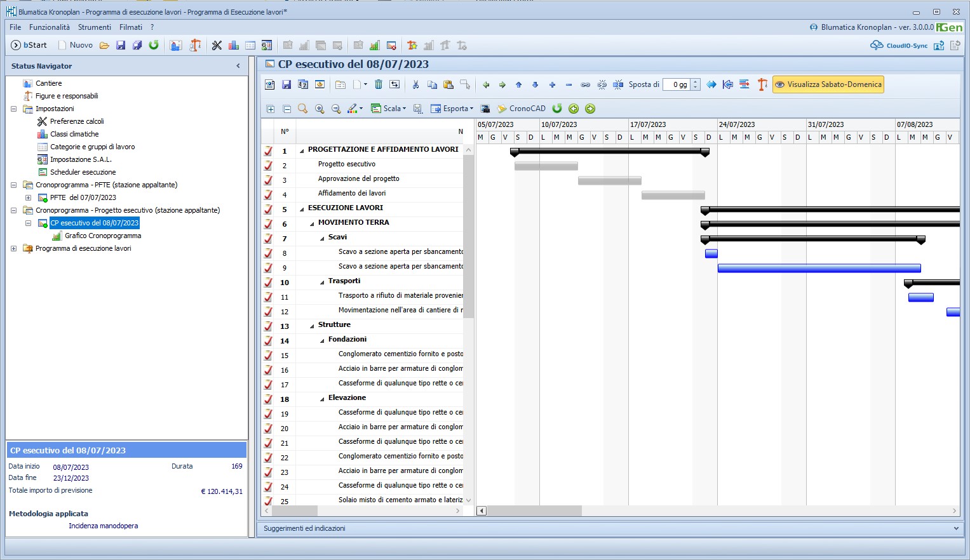This screenshot has height=560, width=970.
Task: Click the Sposta di days input field
Action: coord(677,84)
